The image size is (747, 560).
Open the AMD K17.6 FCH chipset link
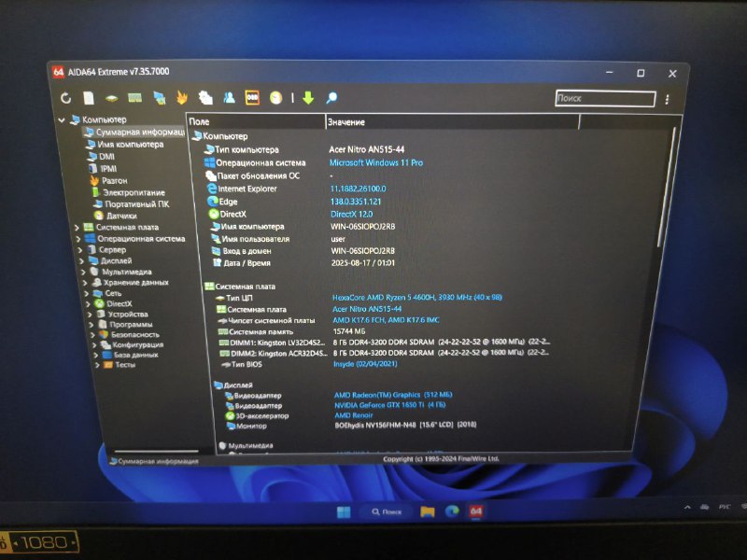(386, 320)
